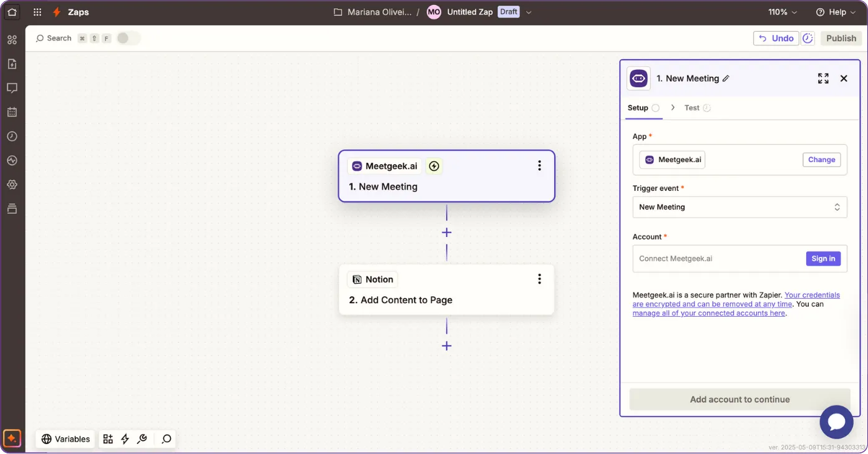868x454 pixels.
Task: Open the apps grid launcher icon
Action: pyautogui.click(x=37, y=12)
